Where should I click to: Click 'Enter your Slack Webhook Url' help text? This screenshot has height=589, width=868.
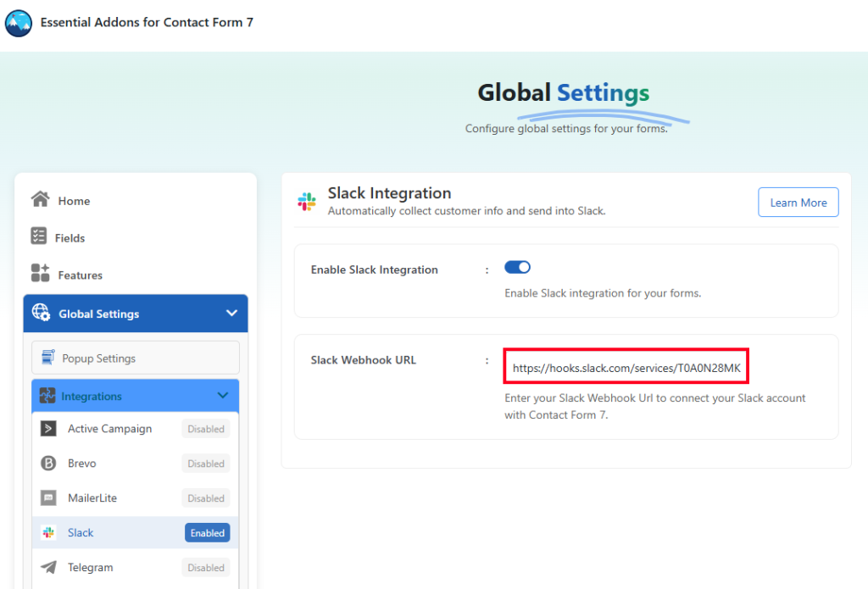[655, 406]
